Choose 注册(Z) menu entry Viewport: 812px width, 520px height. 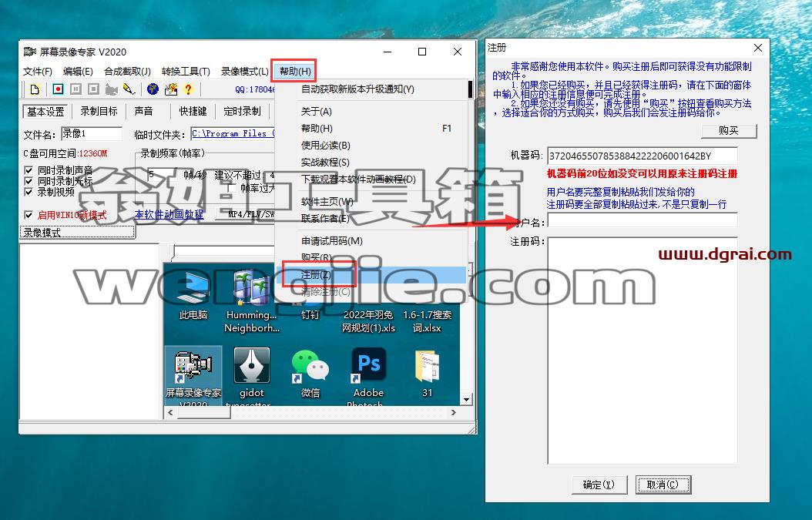click(x=372, y=274)
